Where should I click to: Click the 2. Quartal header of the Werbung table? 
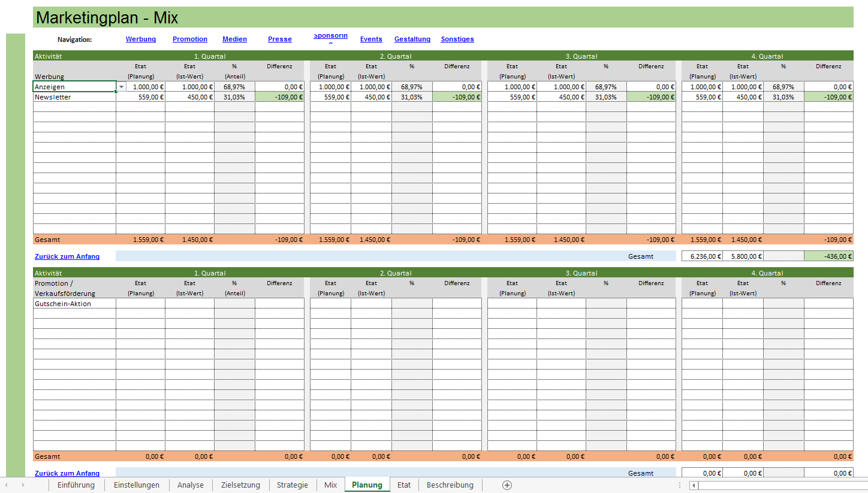click(396, 56)
